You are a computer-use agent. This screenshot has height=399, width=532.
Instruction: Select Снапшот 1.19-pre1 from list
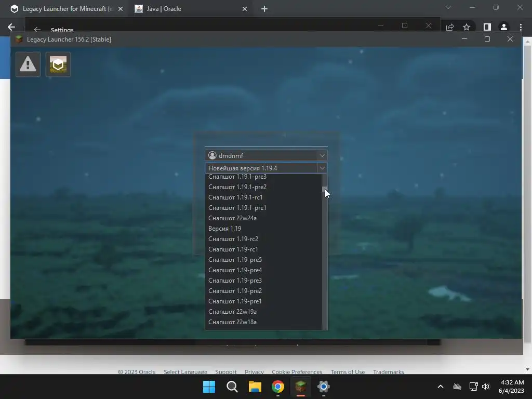click(263, 301)
